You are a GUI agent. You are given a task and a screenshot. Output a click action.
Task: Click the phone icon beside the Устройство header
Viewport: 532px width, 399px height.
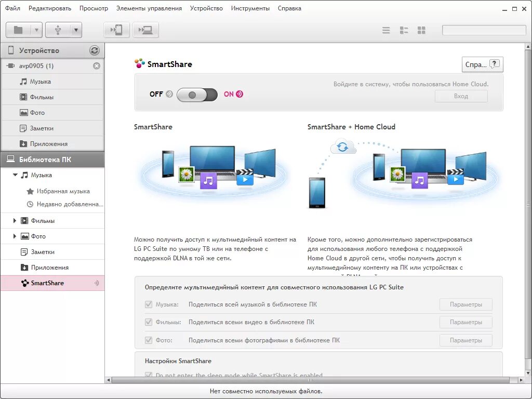11,50
